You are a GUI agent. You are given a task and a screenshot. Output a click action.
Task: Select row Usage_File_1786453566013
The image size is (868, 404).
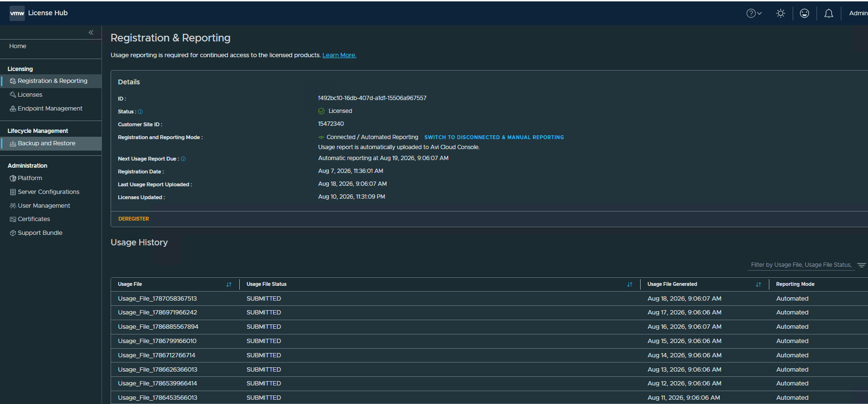pos(490,398)
